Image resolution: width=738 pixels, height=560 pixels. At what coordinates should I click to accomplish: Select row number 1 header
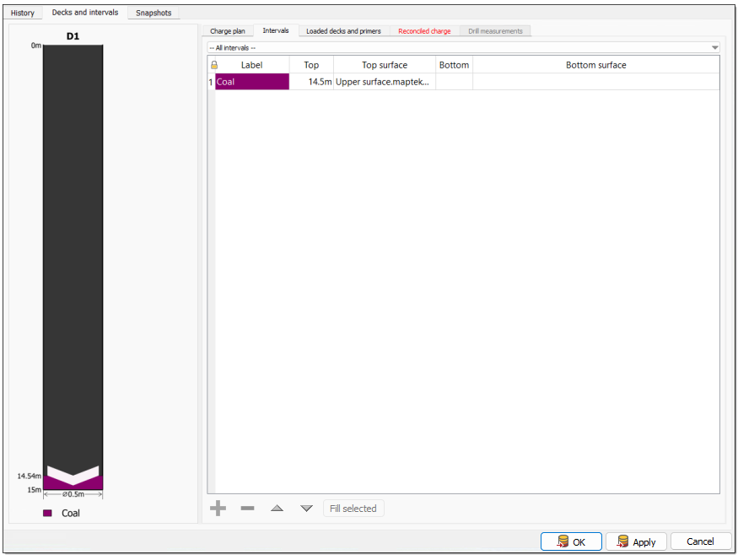pyautogui.click(x=211, y=82)
